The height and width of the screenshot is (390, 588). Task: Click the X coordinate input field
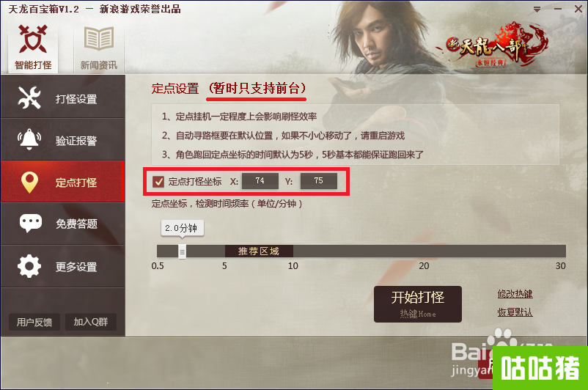click(x=260, y=181)
